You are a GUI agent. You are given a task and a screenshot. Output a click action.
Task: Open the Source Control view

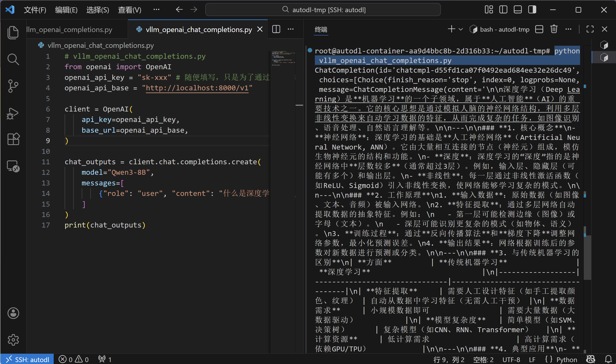point(13,86)
